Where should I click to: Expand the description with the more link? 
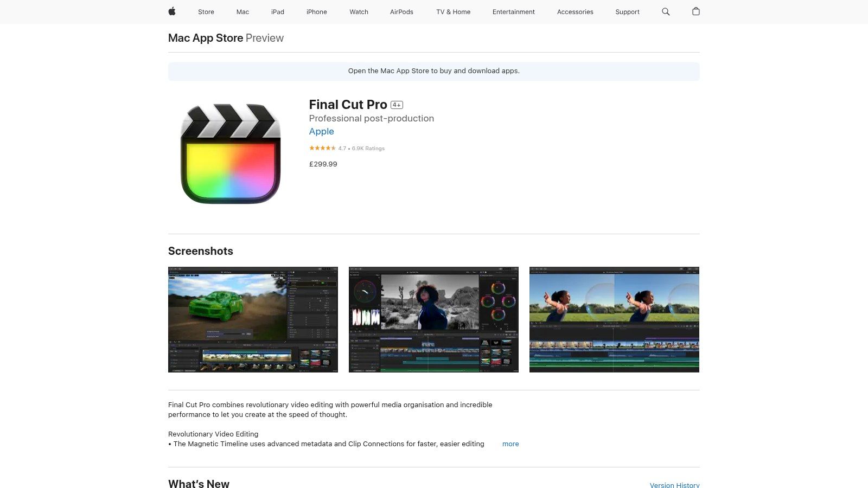pos(510,444)
